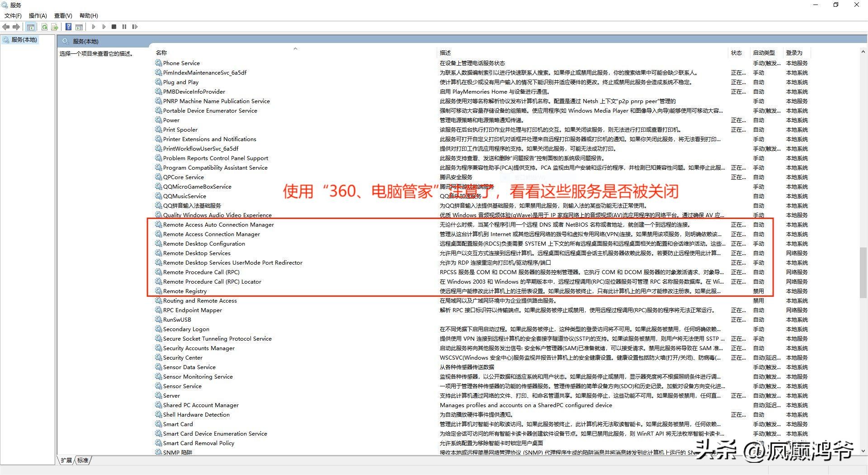Click the 启动类型 column header to sort
Screen dimensions: 868x475
764,52
